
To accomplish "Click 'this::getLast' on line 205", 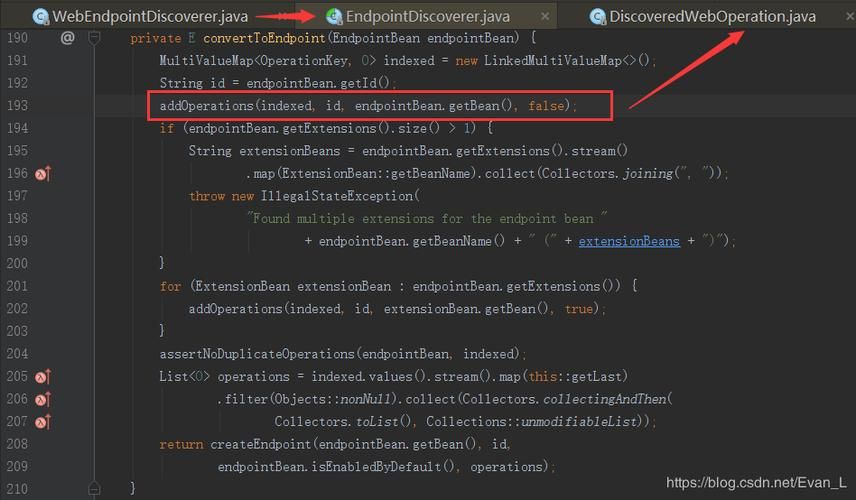I will point(575,377).
